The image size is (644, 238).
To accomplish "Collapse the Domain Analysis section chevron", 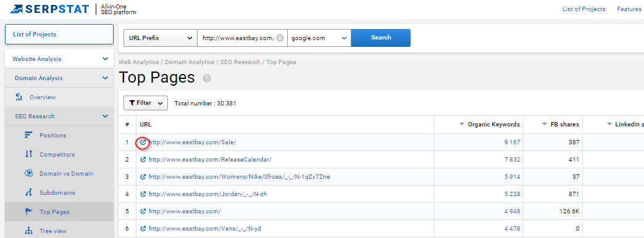I will pos(105,78).
